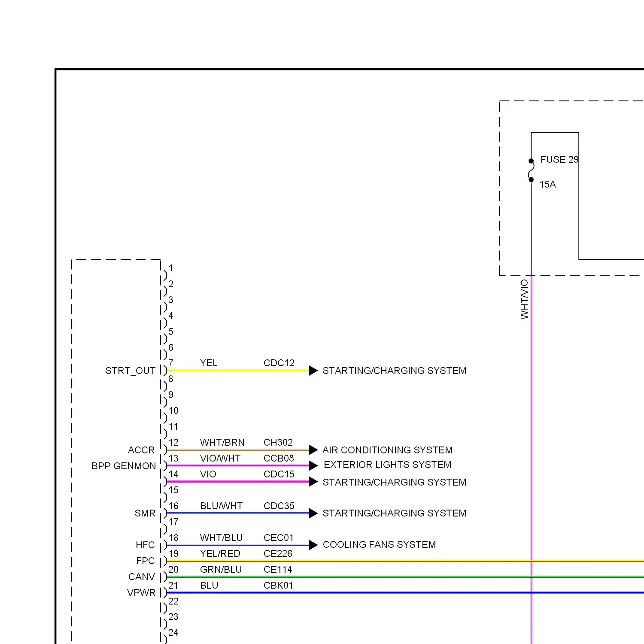The height and width of the screenshot is (644, 644).
Task: Click connector pin number 22
Action: (x=173, y=601)
